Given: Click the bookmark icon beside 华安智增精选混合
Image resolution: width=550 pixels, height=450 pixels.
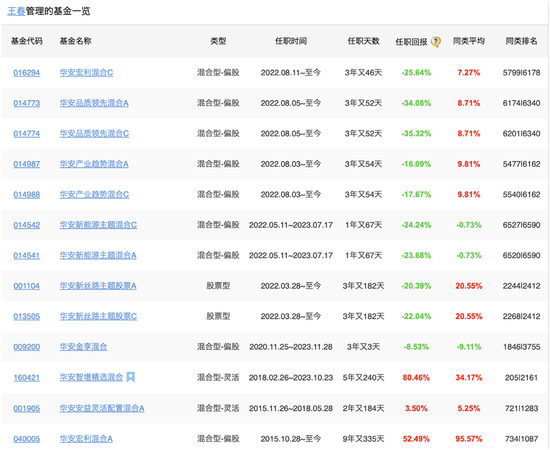Looking at the screenshot, I should (130, 377).
